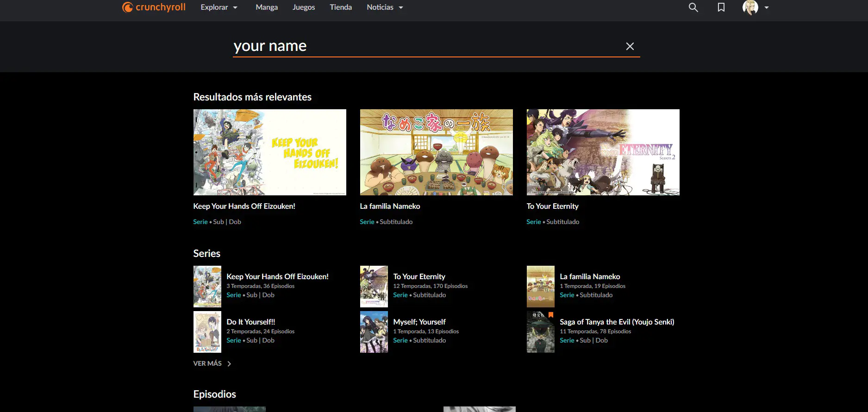Open the top result title Keep Your Hands Off Eizouken!
Image resolution: width=868 pixels, height=412 pixels.
[x=244, y=206]
